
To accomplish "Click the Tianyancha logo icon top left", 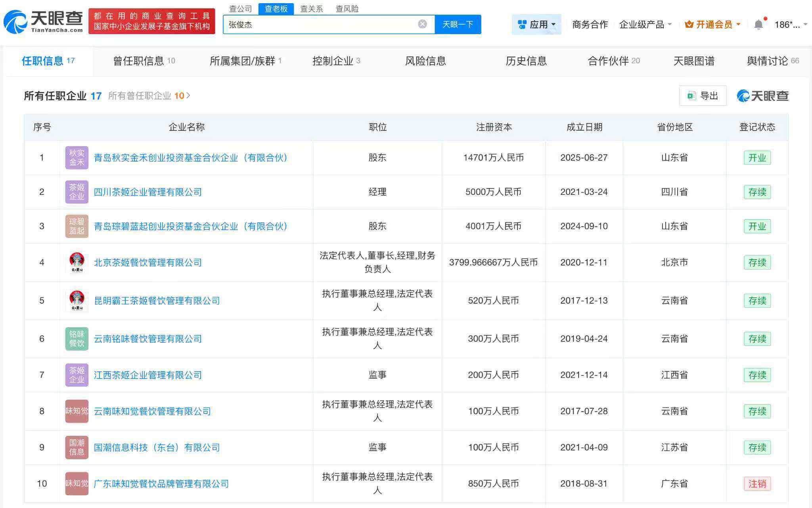I will pos(16,22).
